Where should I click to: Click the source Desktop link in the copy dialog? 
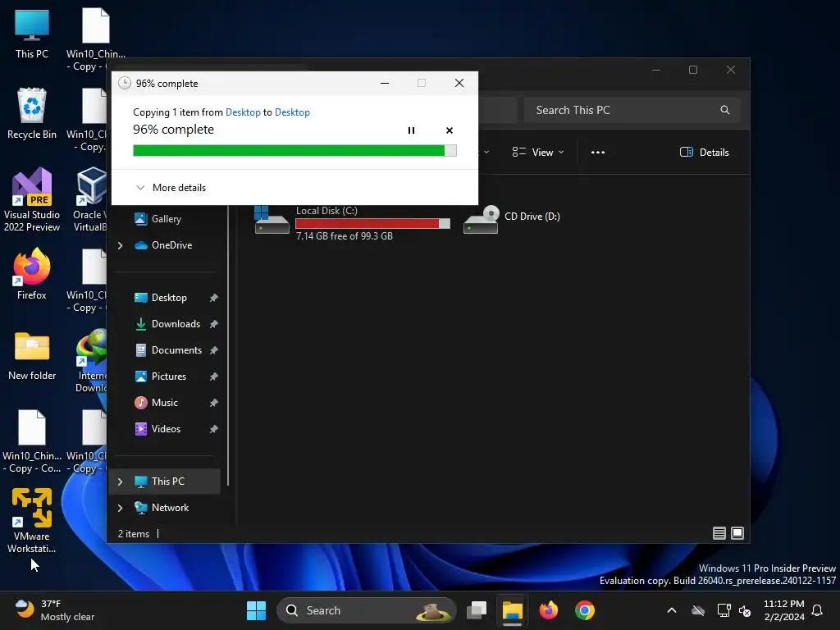[x=243, y=112]
